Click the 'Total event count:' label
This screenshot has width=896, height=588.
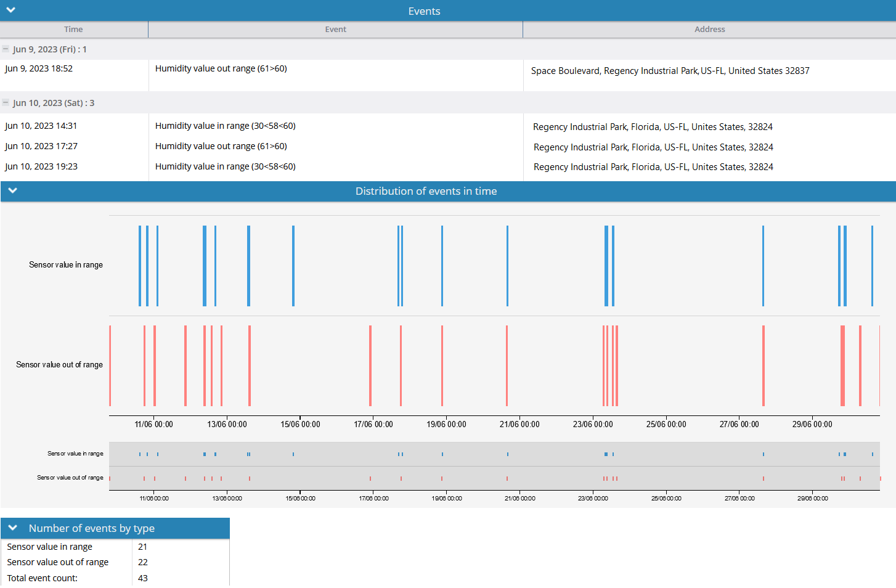42,578
